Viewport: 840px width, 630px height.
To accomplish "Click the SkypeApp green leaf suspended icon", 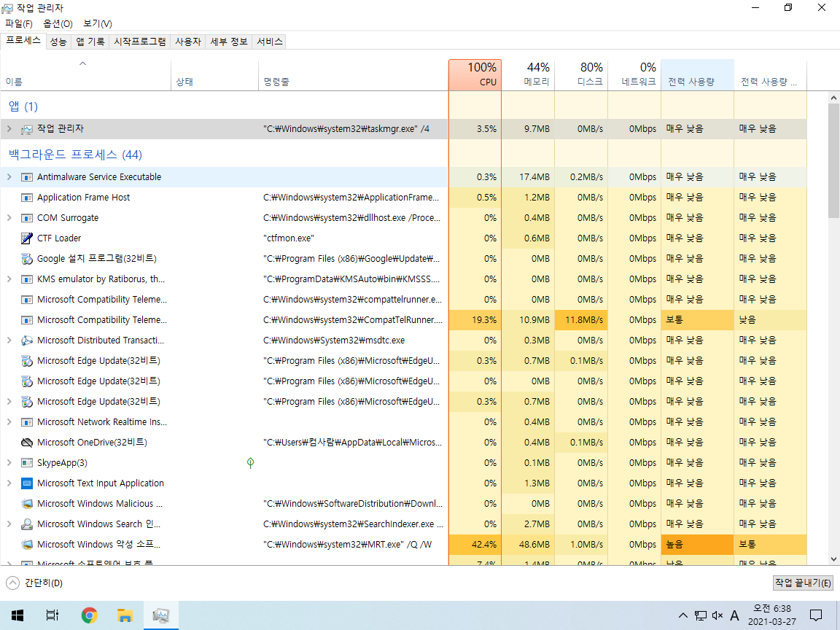I will coord(250,463).
